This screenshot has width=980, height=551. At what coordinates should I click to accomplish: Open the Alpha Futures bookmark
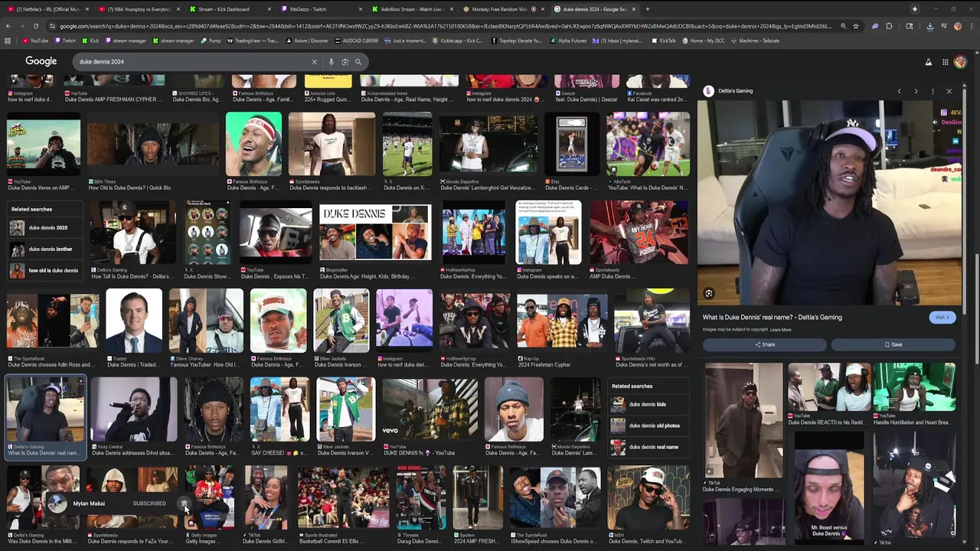pos(569,41)
